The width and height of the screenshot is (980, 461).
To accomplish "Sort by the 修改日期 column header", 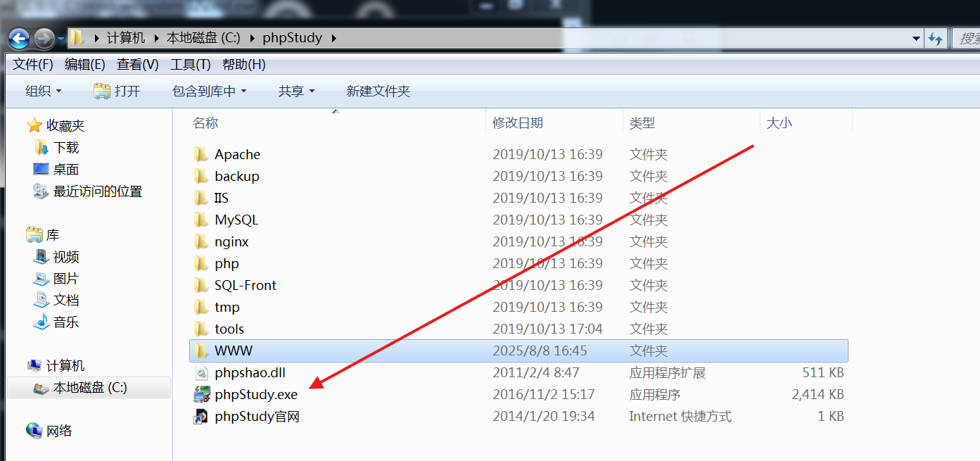I will (x=518, y=123).
